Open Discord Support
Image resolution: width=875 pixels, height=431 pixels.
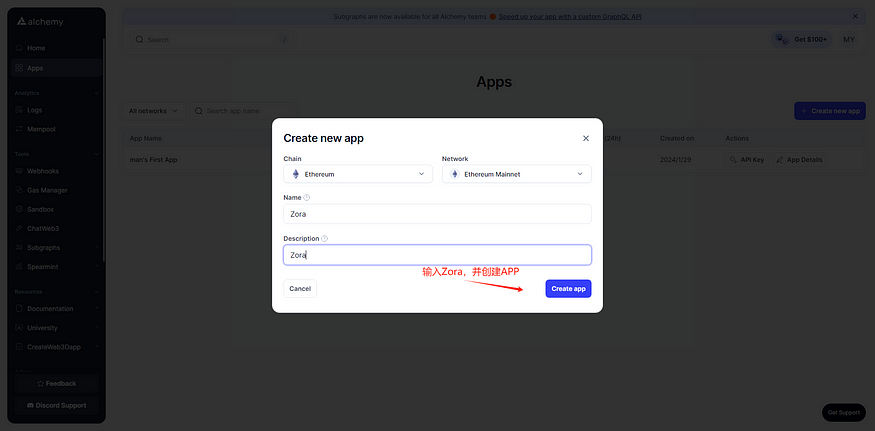(x=56, y=405)
